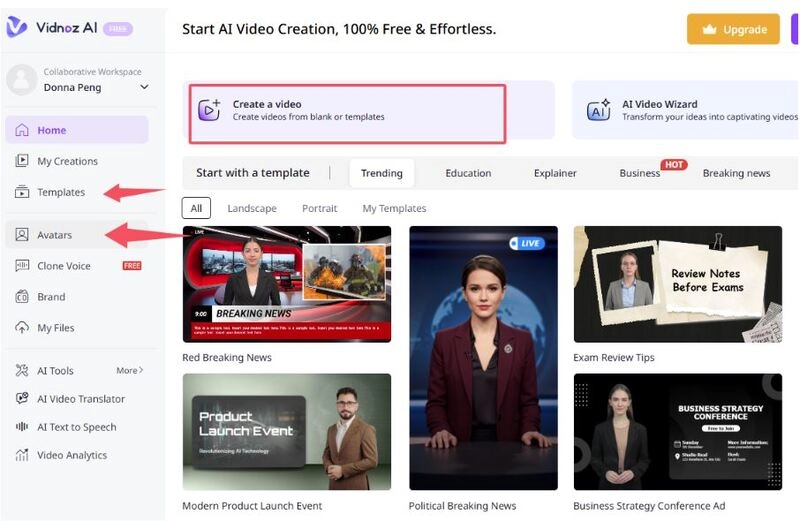The height and width of the screenshot is (521, 800).
Task: Open Clone Voice in sidebar
Action: (77, 266)
